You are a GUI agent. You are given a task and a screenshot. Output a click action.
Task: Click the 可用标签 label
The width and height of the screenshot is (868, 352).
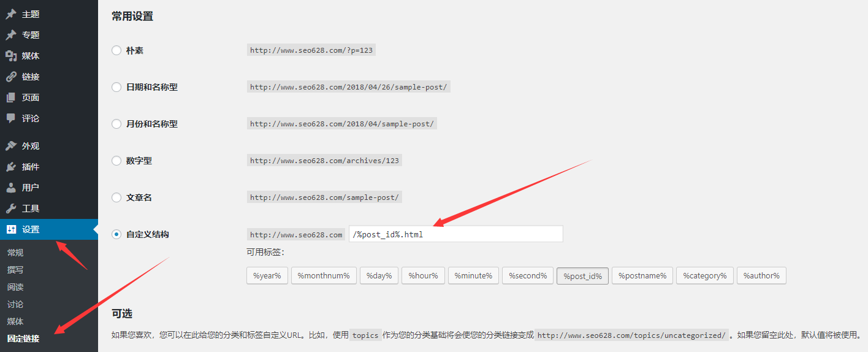coord(265,252)
